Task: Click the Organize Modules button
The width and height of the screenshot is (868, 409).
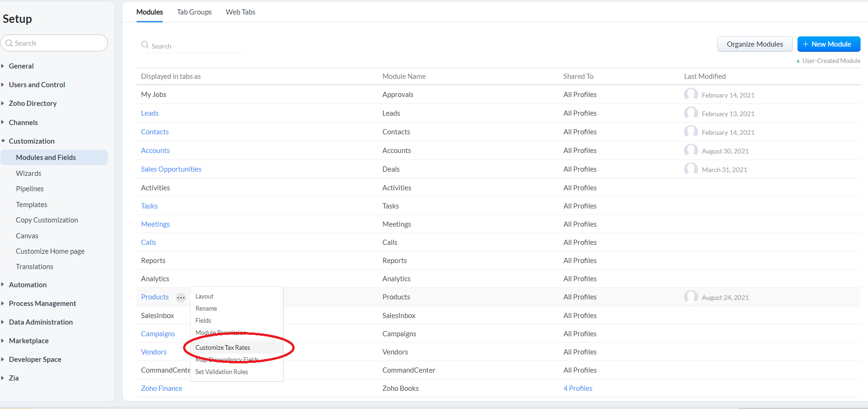Action: (x=755, y=44)
